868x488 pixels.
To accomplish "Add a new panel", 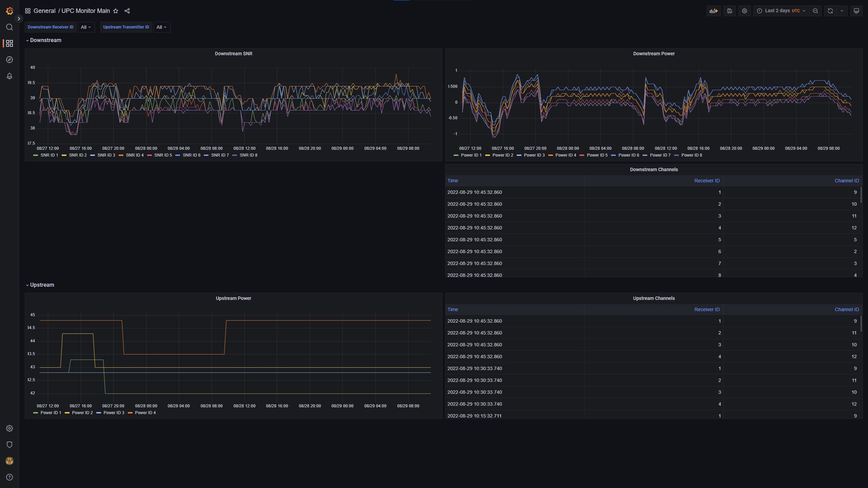I will coord(714,11).
